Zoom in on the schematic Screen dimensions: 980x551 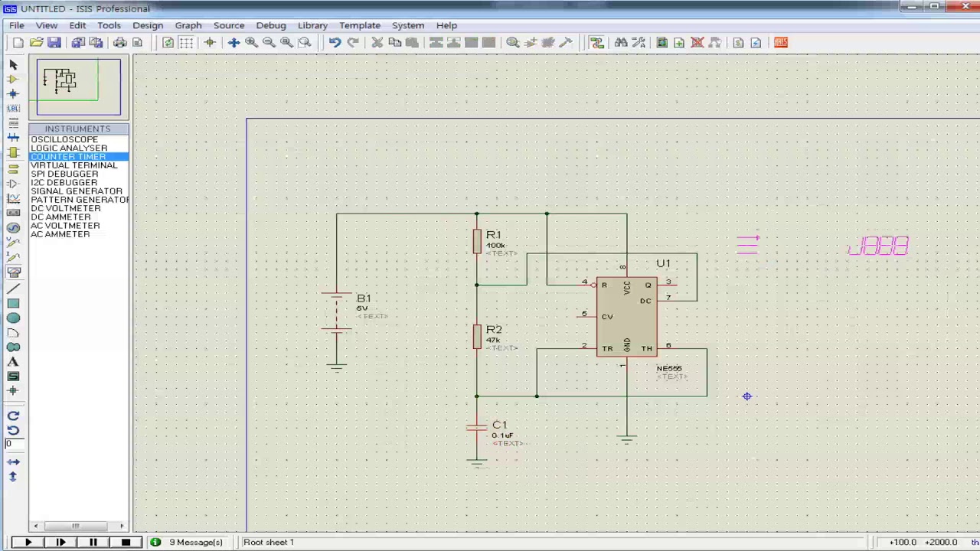tap(251, 43)
